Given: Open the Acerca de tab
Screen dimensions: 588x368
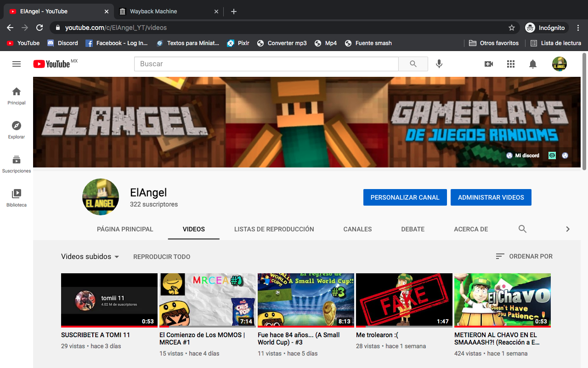Looking at the screenshot, I should tap(471, 229).
